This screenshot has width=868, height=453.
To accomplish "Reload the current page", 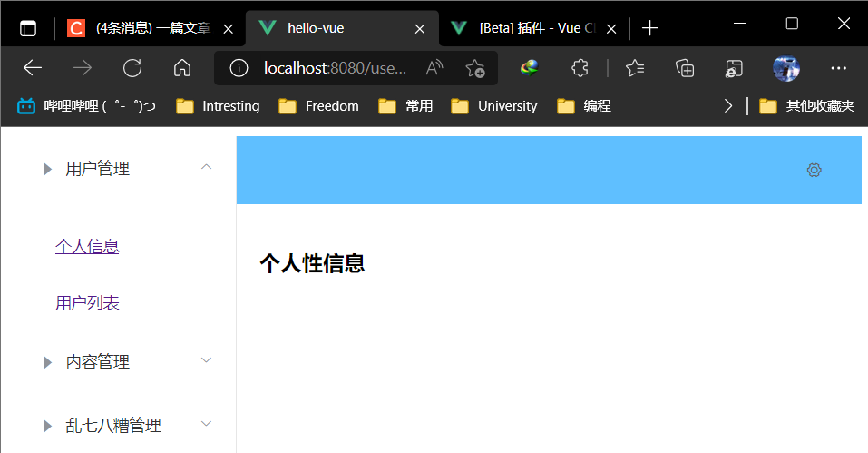I will (132, 68).
